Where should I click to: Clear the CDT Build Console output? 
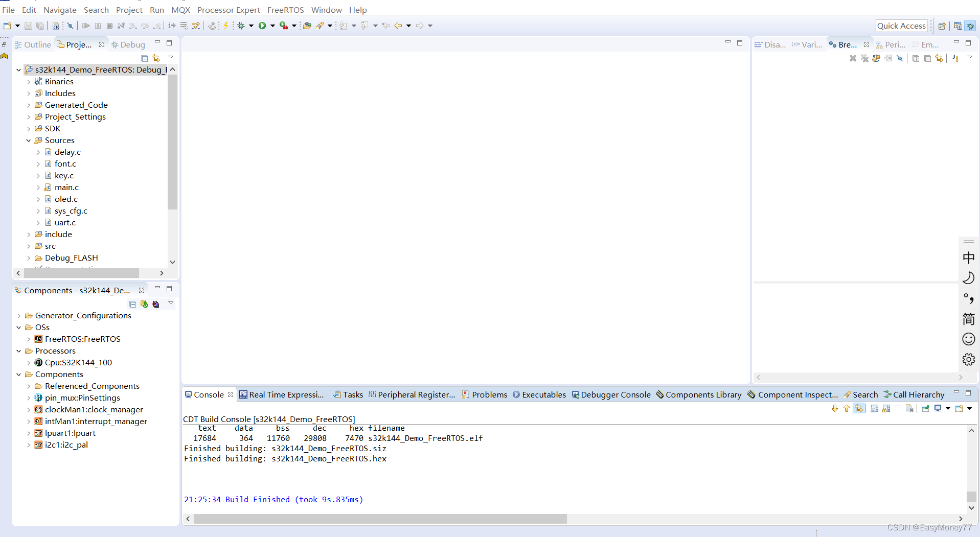[910, 409]
